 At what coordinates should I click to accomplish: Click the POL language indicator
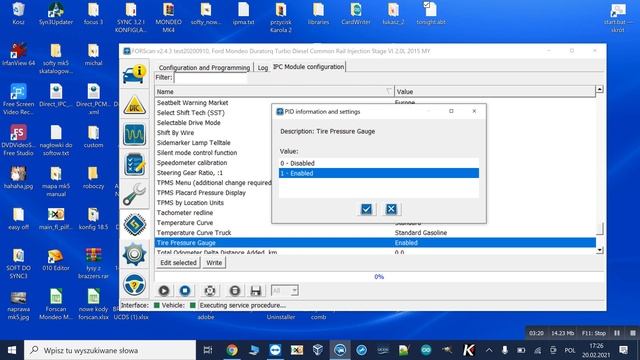click(570, 350)
